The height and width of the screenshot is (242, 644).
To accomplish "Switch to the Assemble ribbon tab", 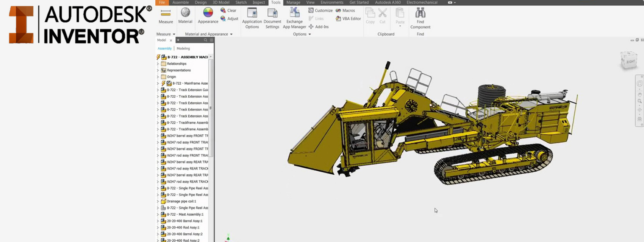I will [x=180, y=3].
